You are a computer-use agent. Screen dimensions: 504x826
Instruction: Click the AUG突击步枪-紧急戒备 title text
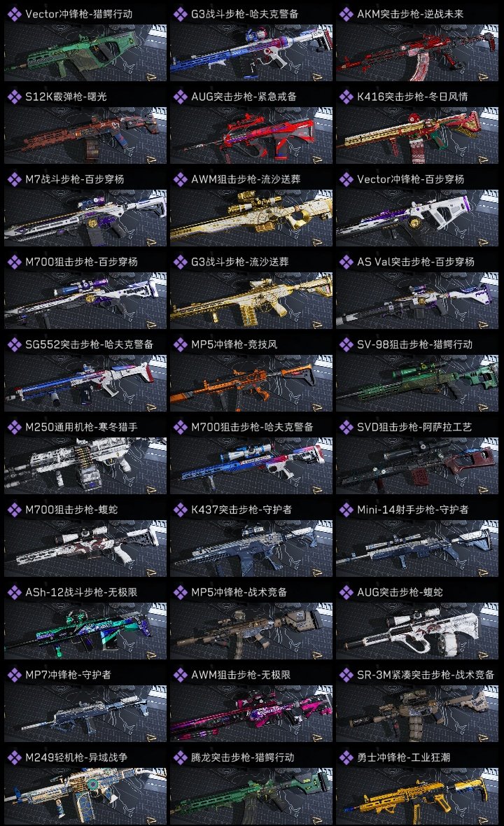[244, 97]
